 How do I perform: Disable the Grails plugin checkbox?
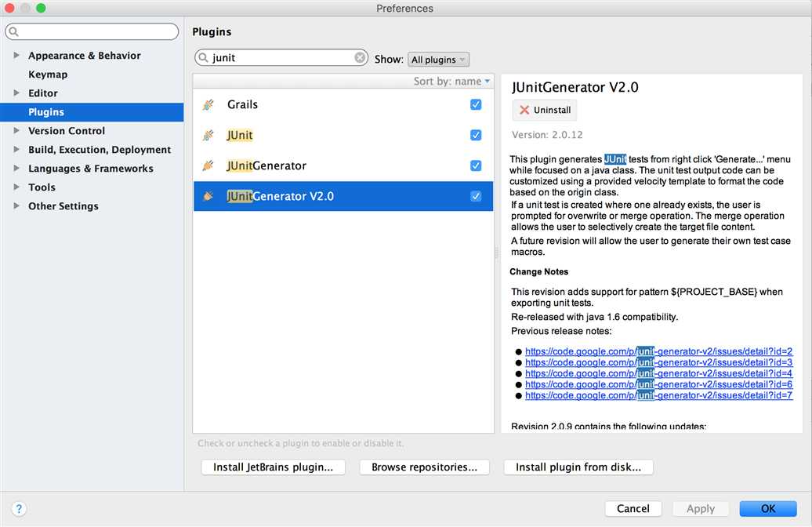tap(476, 104)
